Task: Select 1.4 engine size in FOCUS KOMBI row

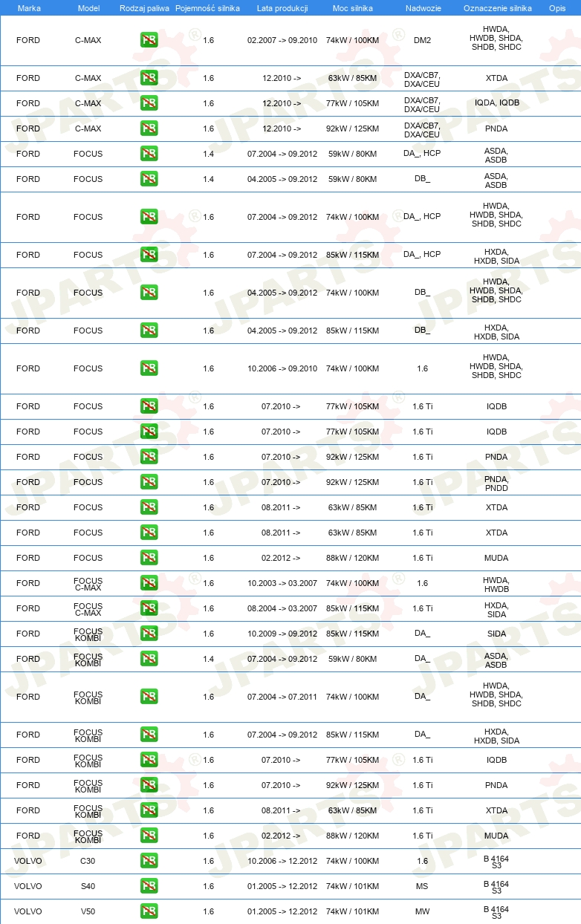Action: [x=208, y=659]
